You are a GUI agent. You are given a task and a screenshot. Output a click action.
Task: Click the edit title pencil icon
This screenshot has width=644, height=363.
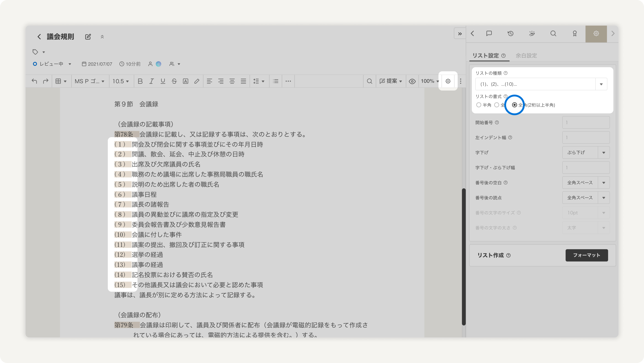pyautogui.click(x=88, y=37)
